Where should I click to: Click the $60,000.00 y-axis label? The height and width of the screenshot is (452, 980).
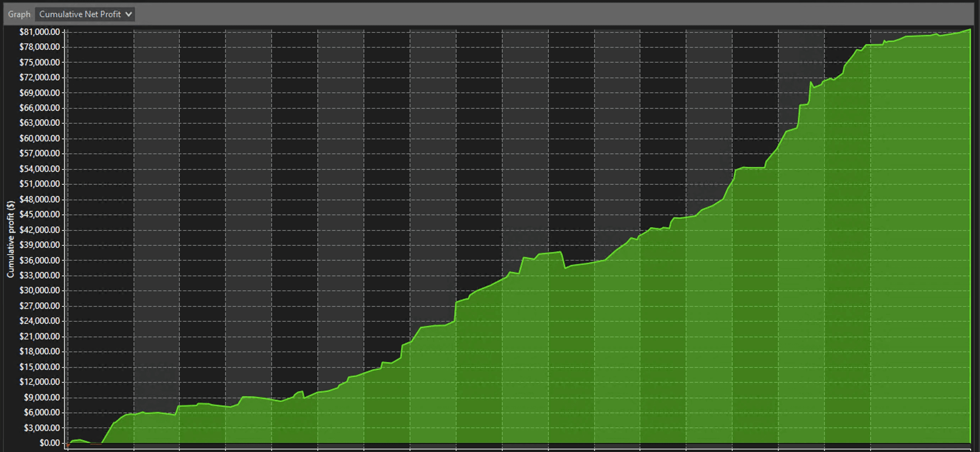tap(39, 138)
